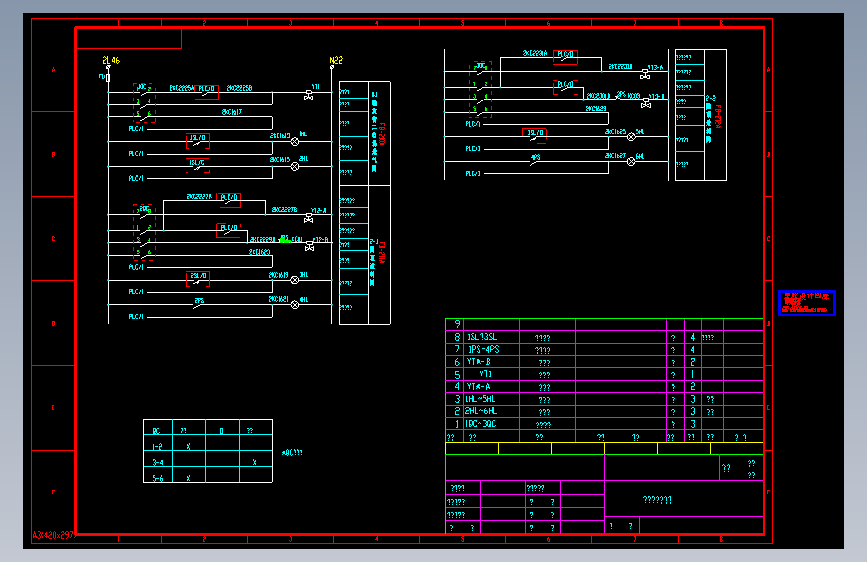Select the 2QC selector switch dashed box
Image resolution: width=867 pixels, height=562 pixels.
[x=144, y=232]
